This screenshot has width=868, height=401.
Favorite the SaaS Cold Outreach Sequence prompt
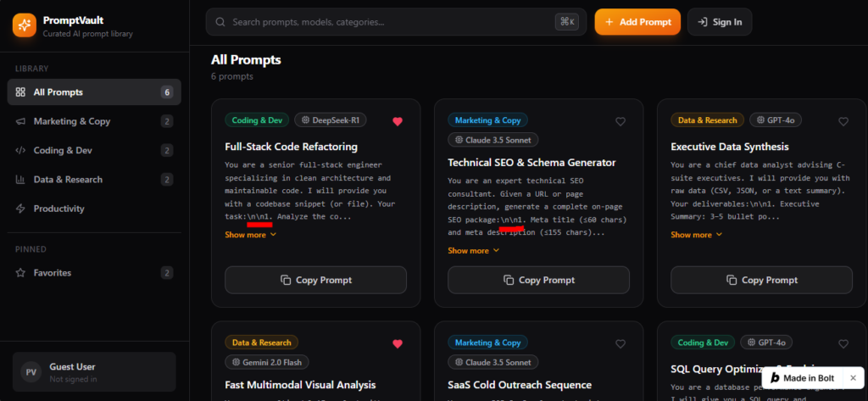tap(620, 344)
